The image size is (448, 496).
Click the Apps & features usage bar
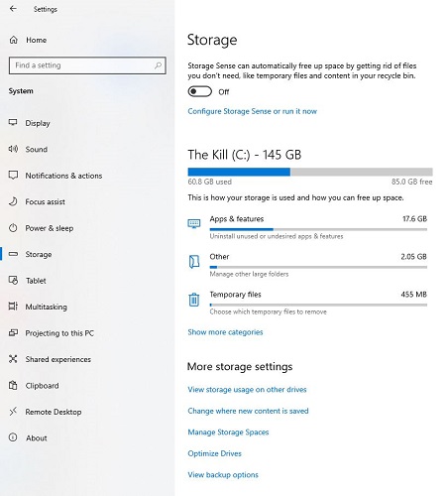[318, 229]
